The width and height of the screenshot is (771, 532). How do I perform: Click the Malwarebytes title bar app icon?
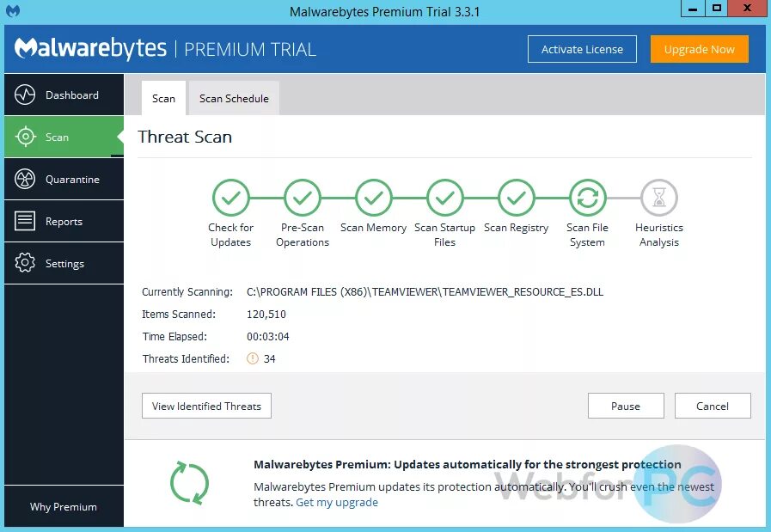pyautogui.click(x=13, y=11)
